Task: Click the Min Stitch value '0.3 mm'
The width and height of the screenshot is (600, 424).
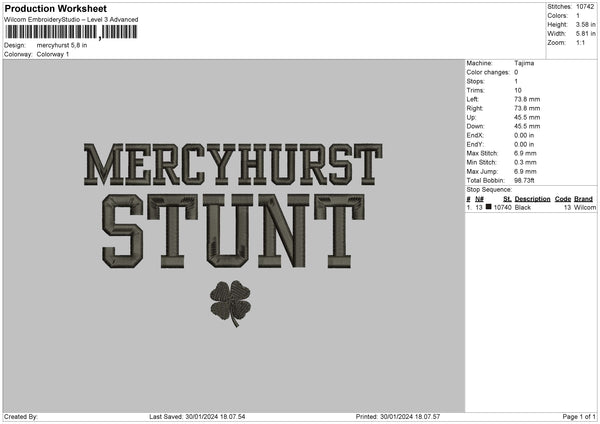Action: click(525, 163)
